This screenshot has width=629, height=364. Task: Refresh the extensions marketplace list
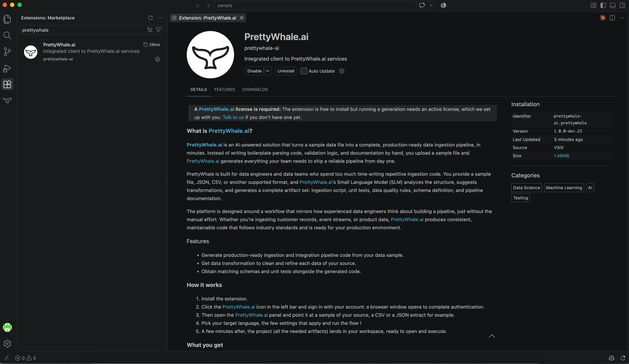[150, 18]
